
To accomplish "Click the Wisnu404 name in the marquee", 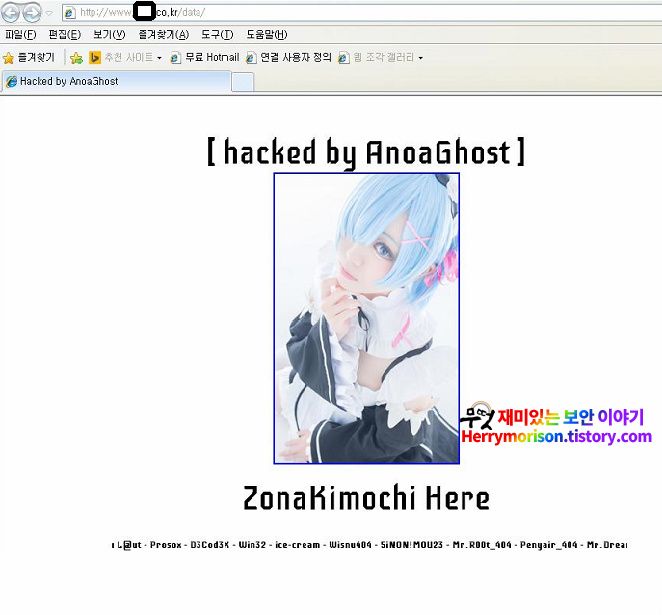I will (350, 545).
